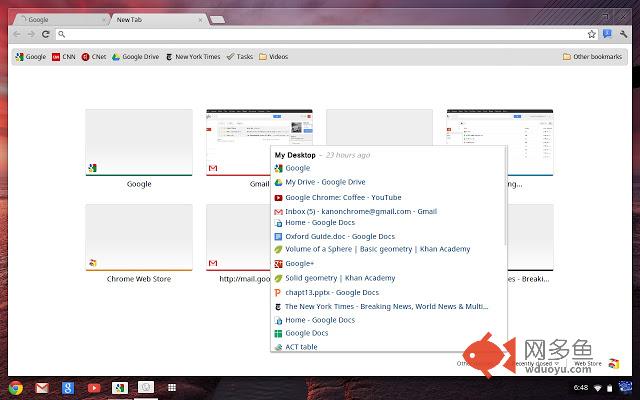
Task: Open the Videos bookmark folder
Action: tap(273, 57)
